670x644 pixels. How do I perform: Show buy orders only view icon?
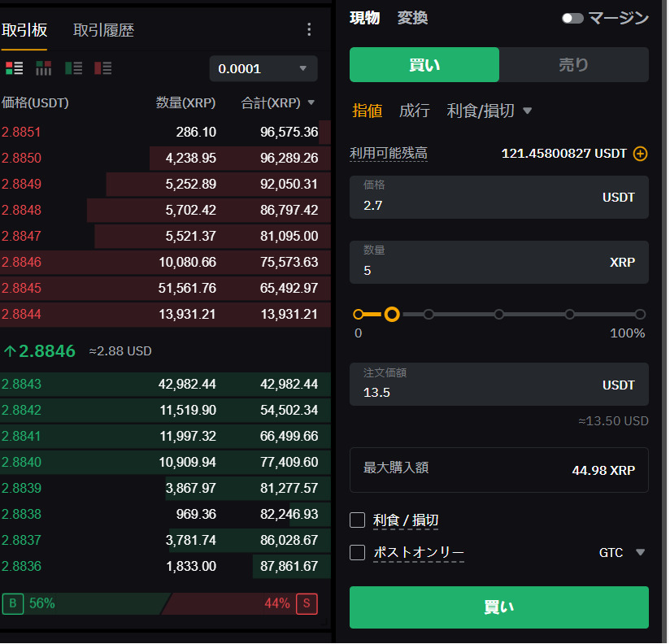click(73, 68)
